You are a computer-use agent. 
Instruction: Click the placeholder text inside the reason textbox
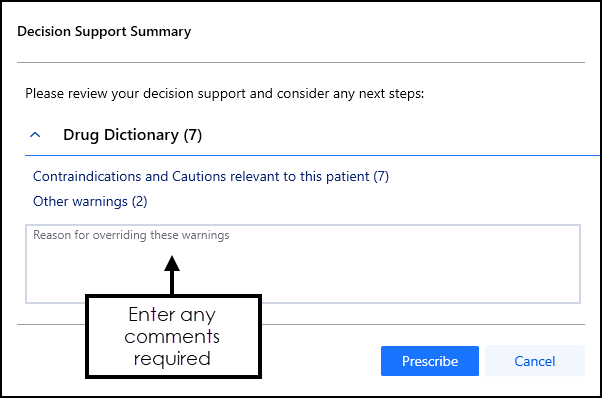point(131,235)
